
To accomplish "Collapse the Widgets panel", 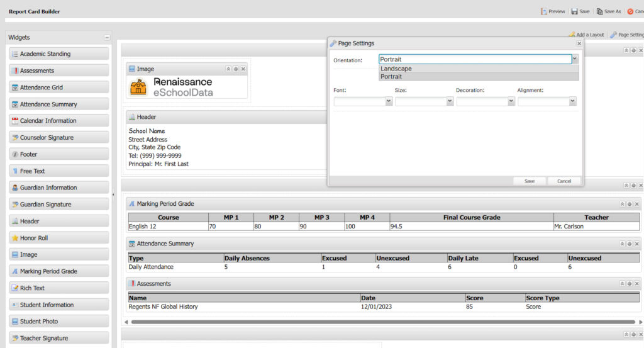I will point(107,38).
